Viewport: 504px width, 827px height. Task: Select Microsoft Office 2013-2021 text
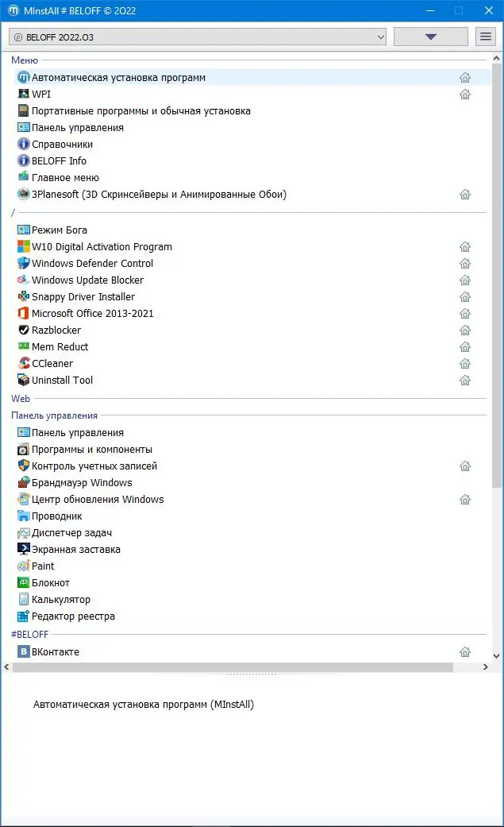93,313
